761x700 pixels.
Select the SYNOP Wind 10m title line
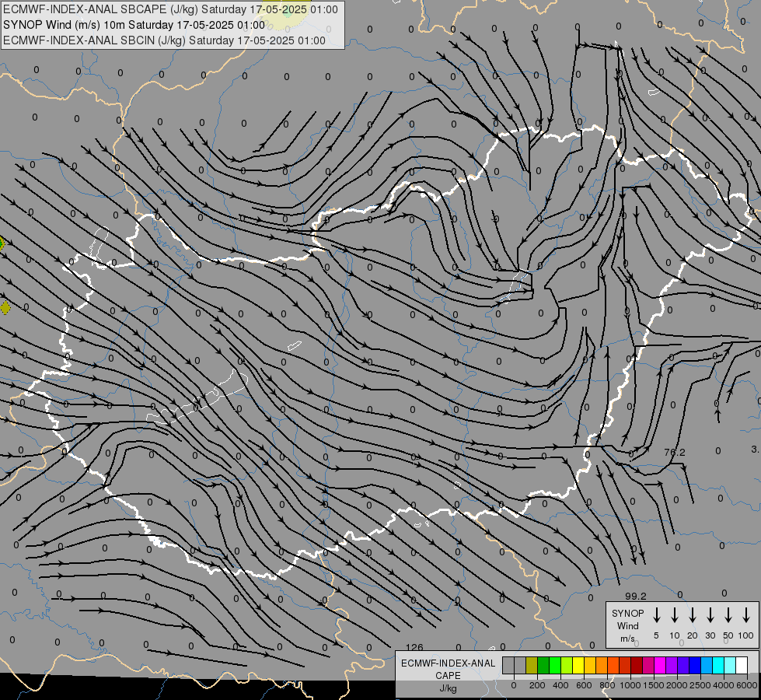pyautogui.click(x=134, y=25)
